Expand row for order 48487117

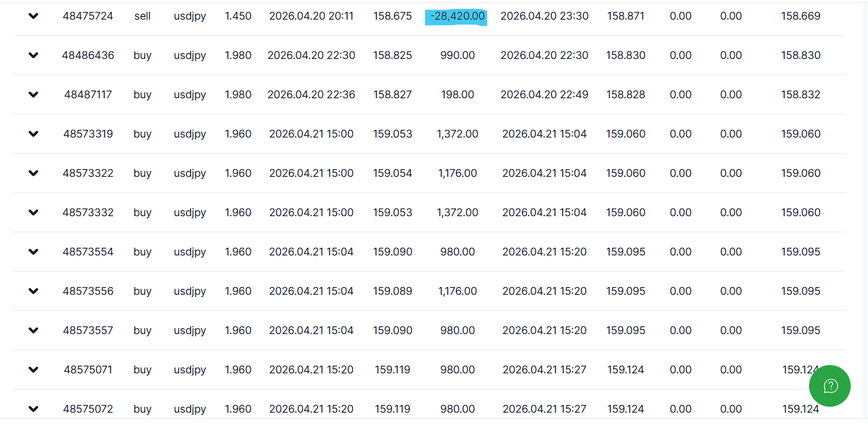[33, 95]
